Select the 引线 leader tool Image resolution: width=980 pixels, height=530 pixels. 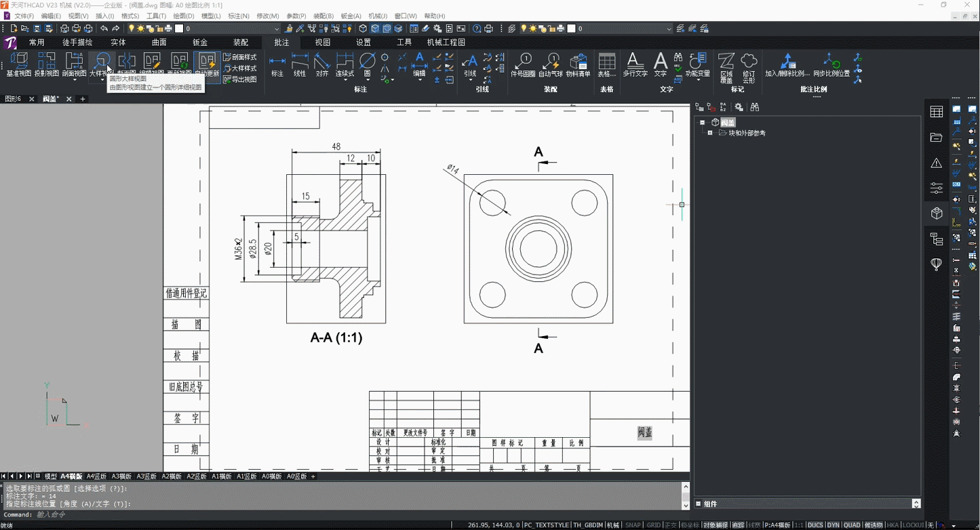[470, 65]
